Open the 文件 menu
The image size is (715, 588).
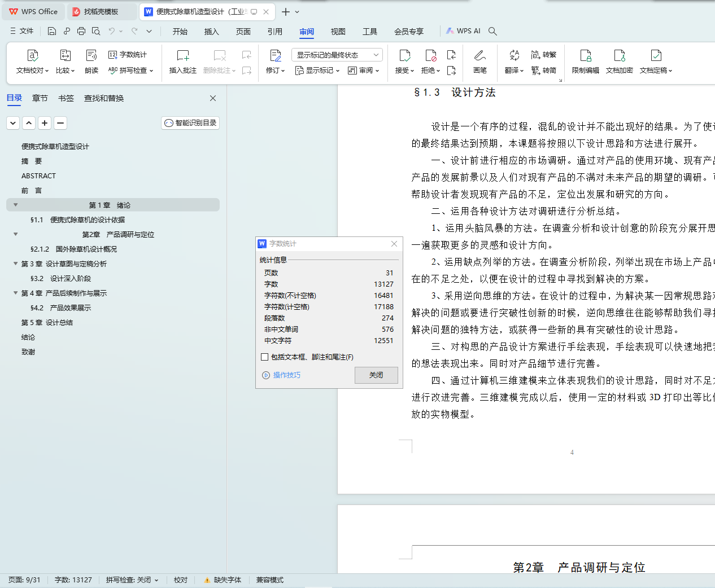point(22,31)
